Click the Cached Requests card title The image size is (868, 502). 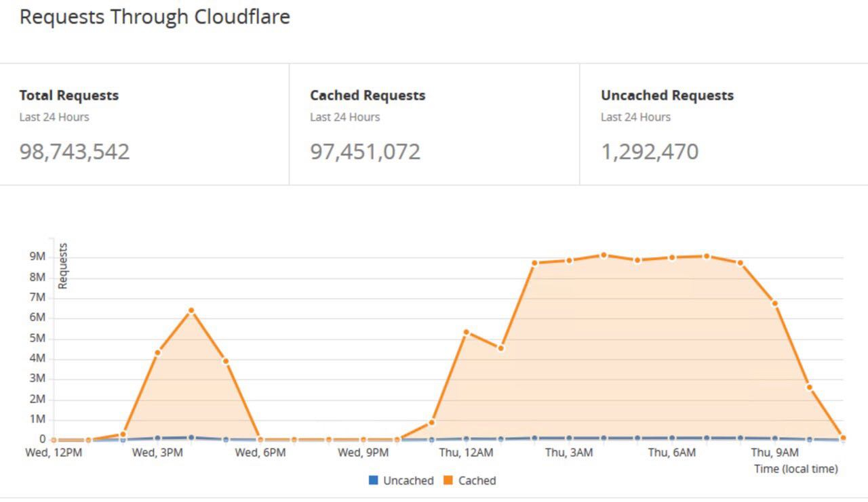tap(368, 96)
